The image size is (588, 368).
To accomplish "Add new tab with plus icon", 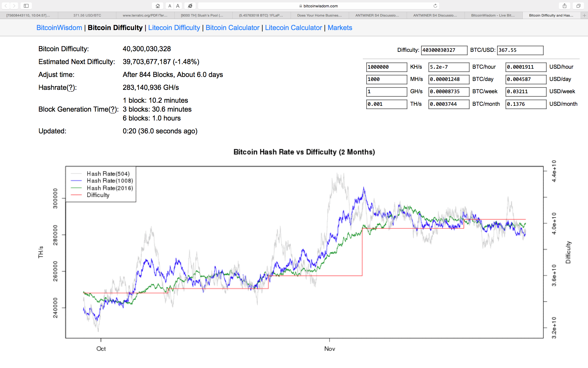I will tap(584, 15).
